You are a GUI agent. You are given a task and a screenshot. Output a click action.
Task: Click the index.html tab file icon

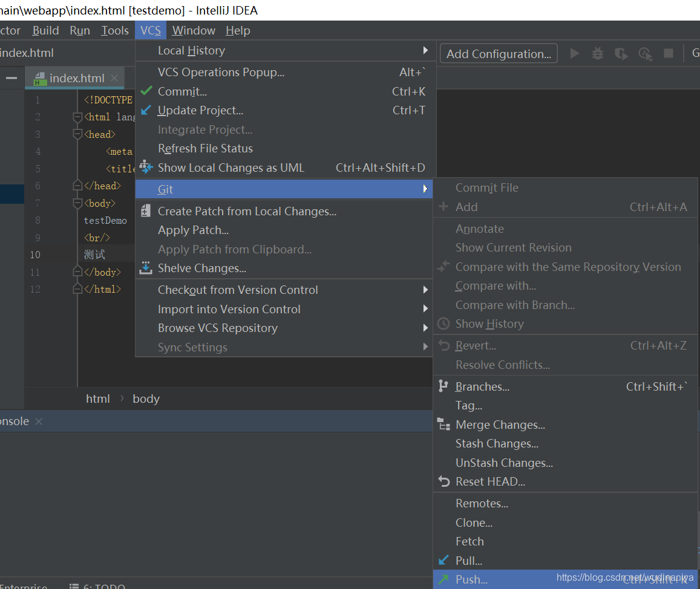pyautogui.click(x=40, y=79)
